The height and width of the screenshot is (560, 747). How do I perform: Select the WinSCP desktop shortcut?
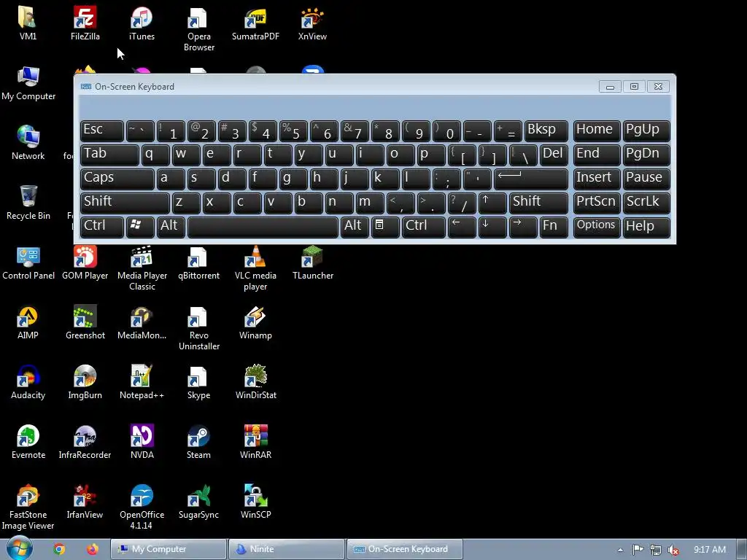[255, 503]
